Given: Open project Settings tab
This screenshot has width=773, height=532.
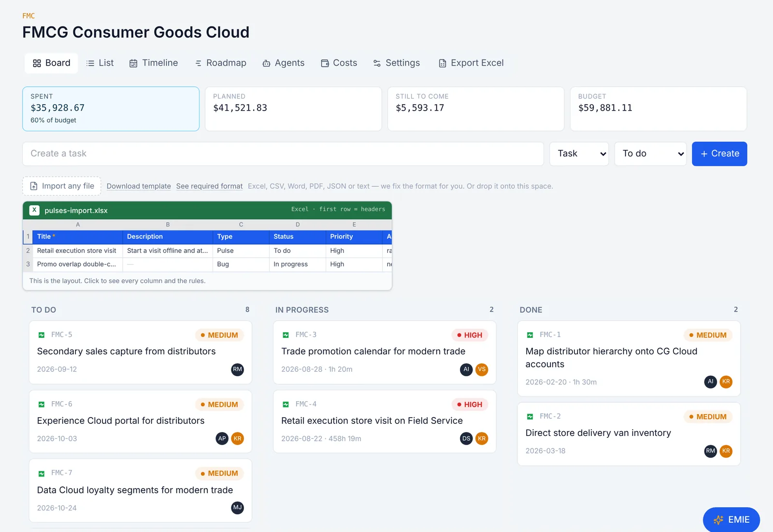Looking at the screenshot, I should tap(397, 63).
